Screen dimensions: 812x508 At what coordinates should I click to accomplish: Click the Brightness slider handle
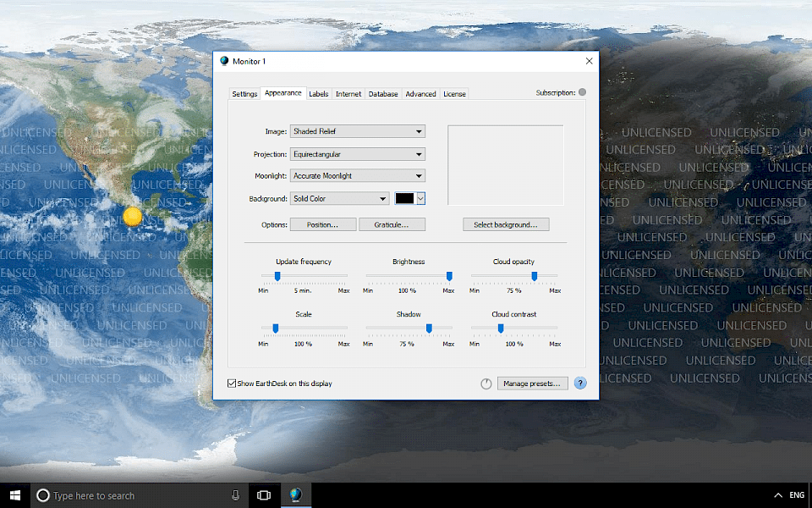[x=449, y=276]
